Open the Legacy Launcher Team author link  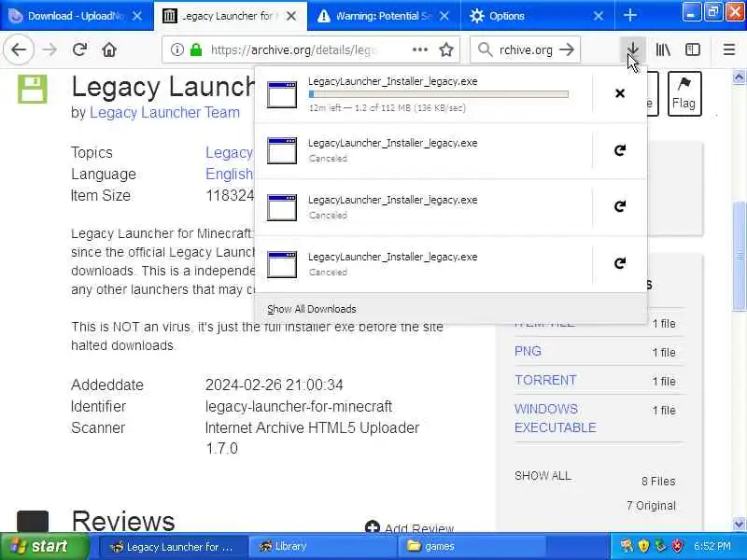coord(165,112)
